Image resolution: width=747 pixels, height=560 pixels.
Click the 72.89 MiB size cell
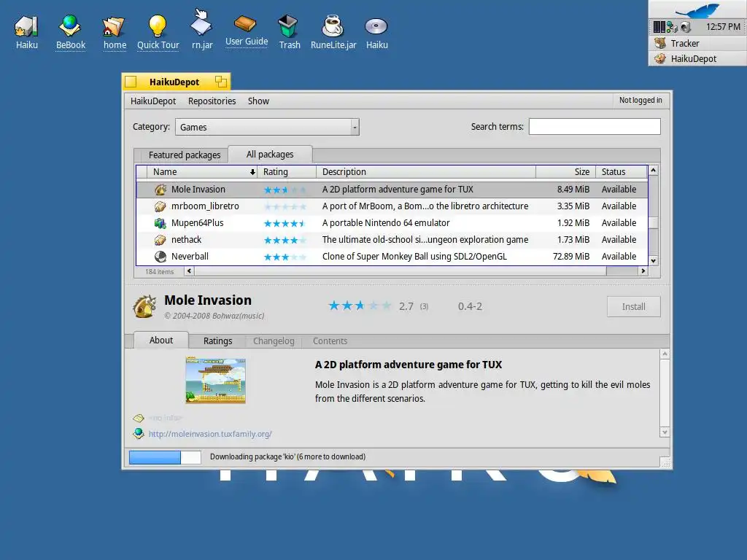click(x=570, y=257)
